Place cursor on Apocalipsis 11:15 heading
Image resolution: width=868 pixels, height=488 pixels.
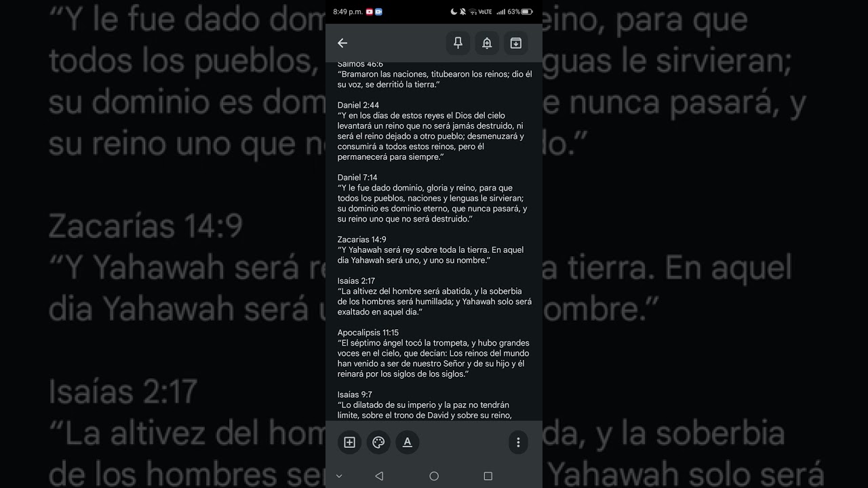pyautogui.click(x=368, y=333)
